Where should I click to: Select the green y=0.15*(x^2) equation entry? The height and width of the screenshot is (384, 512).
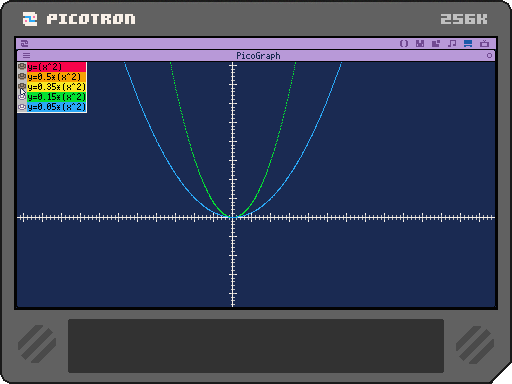(56, 97)
